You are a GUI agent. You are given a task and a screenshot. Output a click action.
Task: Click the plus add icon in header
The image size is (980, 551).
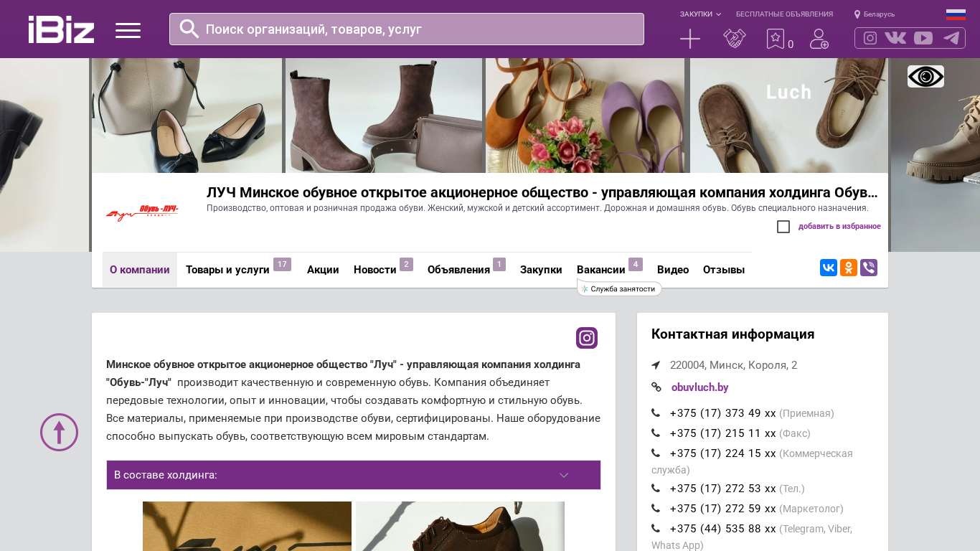click(689, 39)
